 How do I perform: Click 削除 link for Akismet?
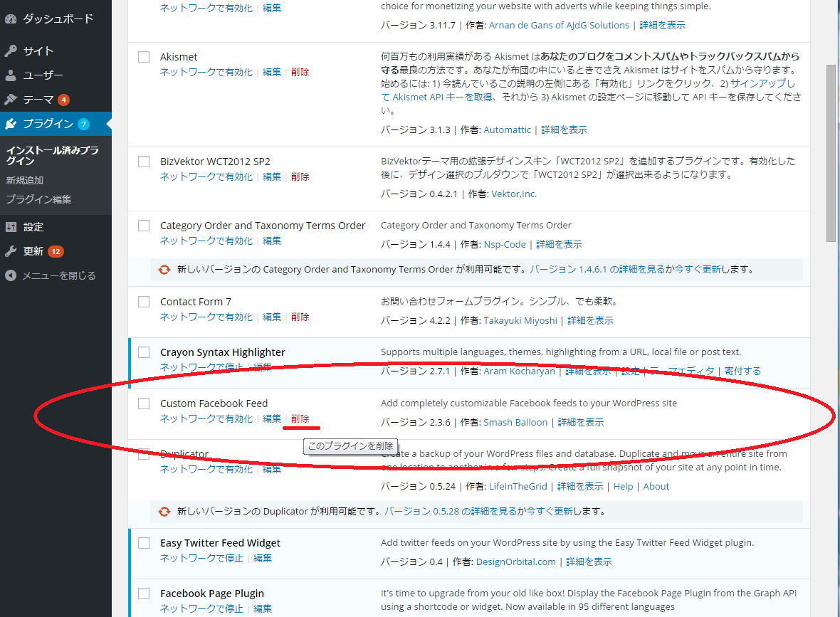(x=300, y=73)
